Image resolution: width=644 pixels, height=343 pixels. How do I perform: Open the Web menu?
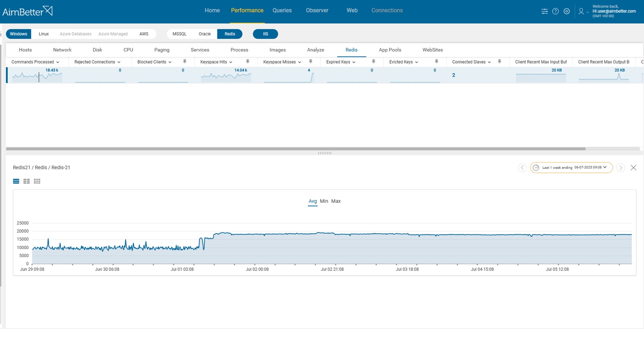pos(352,10)
